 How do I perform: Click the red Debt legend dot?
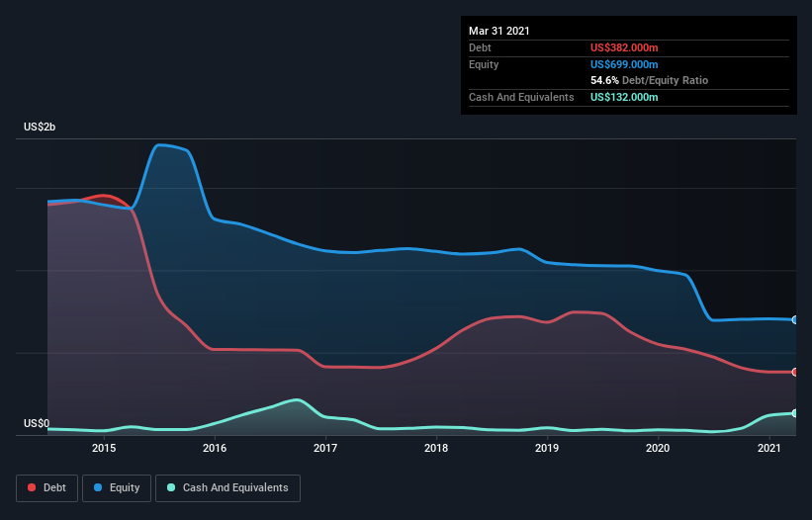tap(32, 487)
